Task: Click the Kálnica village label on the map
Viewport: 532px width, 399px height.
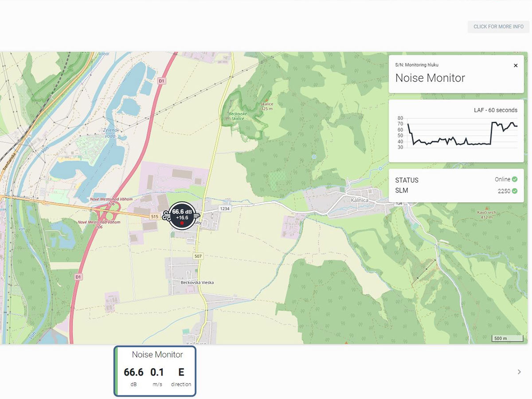Action: [x=360, y=200]
